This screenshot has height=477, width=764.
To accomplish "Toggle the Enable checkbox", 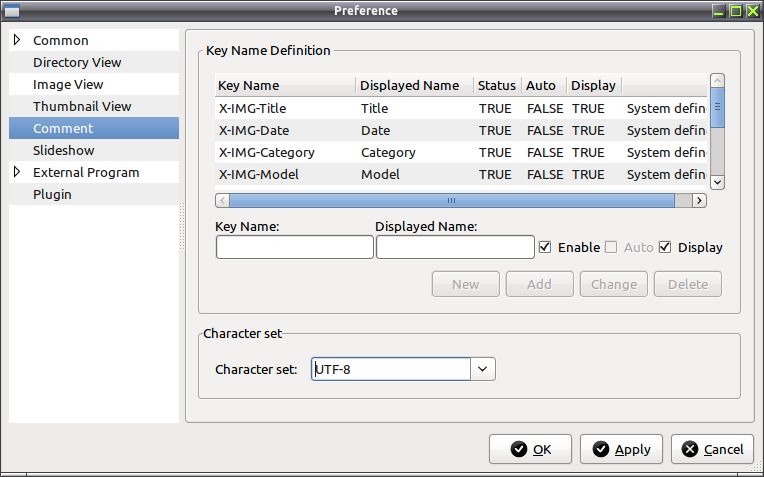I will [545, 247].
